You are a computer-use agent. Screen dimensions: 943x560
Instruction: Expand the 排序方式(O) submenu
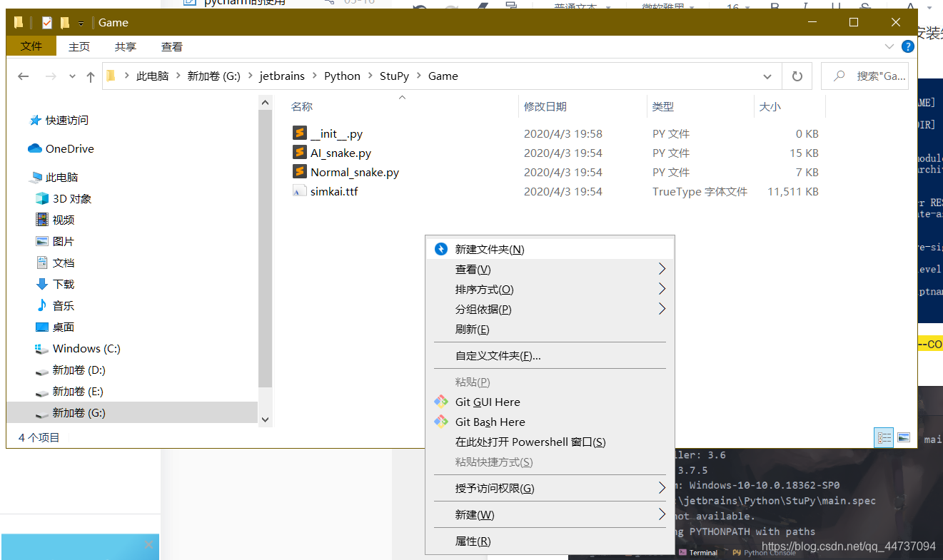coord(662,289)
